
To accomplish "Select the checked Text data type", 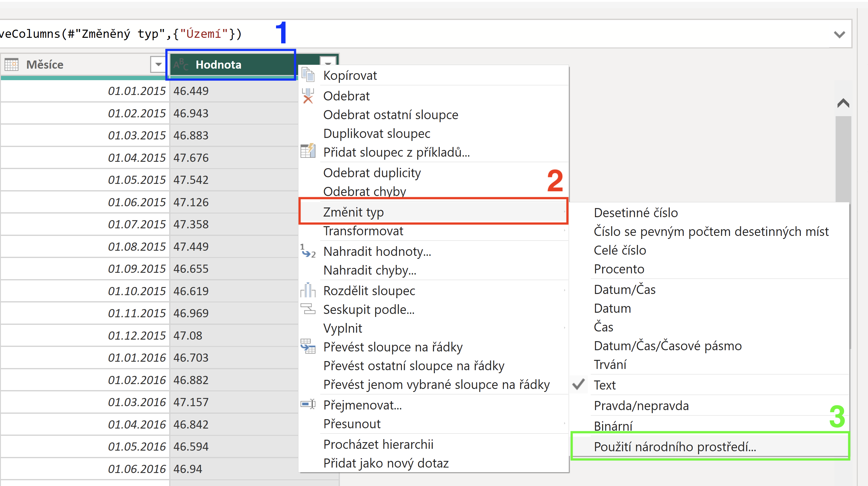I will click(x=710, y=385).
